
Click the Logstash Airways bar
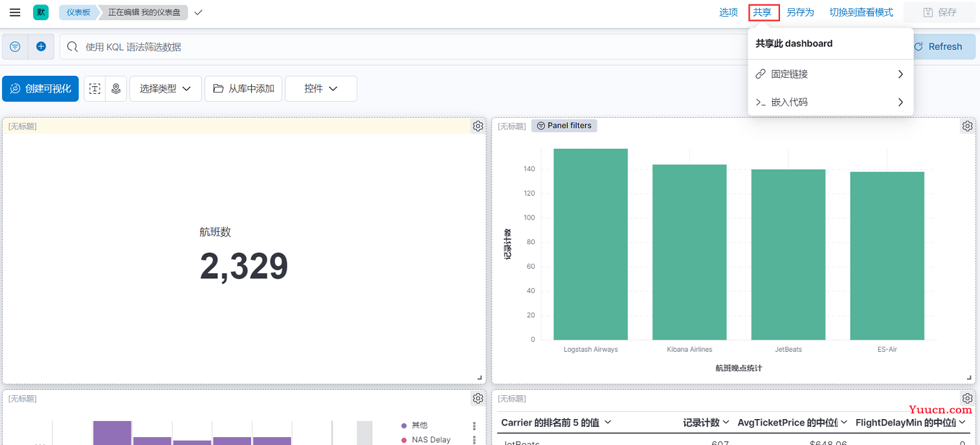tap(590, 244)
